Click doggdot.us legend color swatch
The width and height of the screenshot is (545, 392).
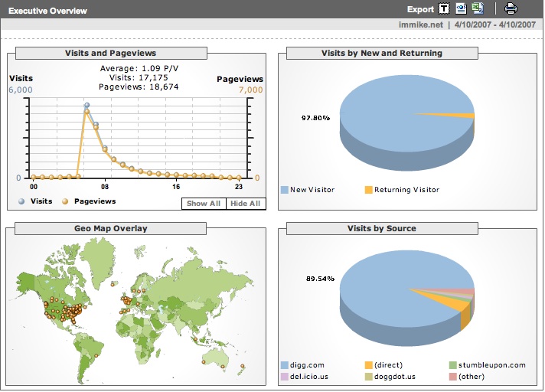coord(368,377)
